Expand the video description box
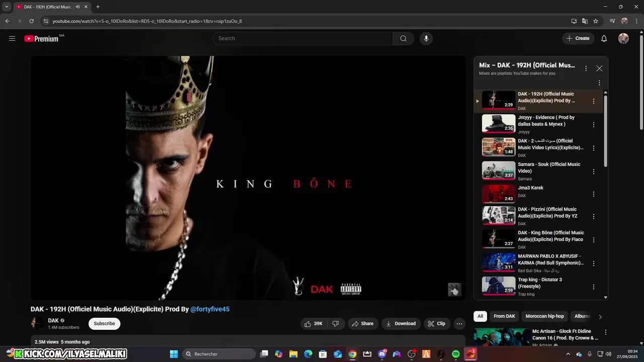Screen dimensions: 644x362 tap(248, 341)
